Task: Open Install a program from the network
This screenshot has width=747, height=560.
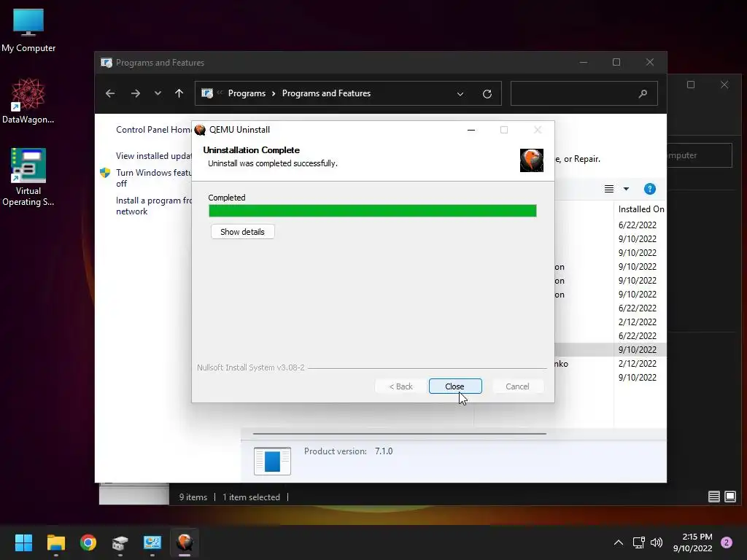Action: coord(153,206)
